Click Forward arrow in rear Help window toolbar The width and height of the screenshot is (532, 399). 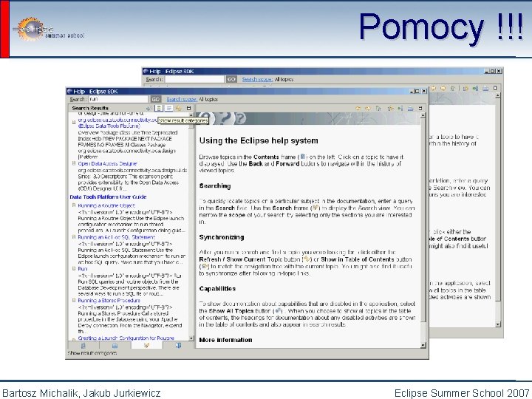tap(443, 88)
